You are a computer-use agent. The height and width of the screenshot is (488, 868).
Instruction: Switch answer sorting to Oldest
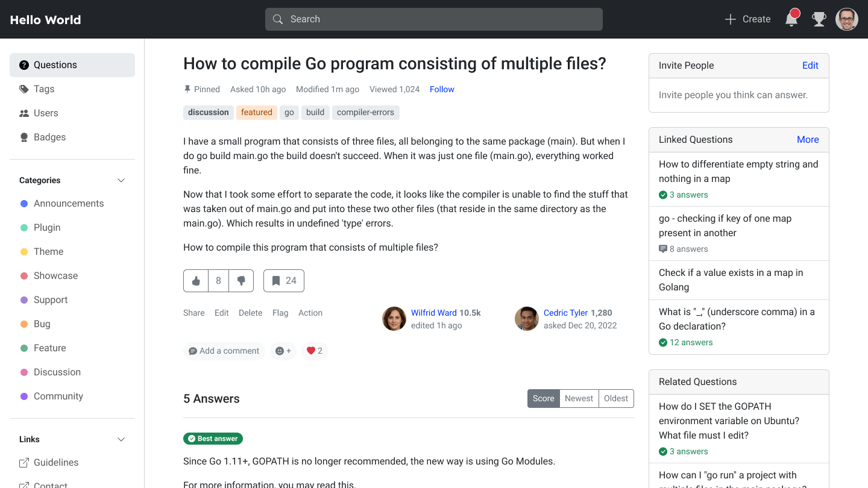click(615, 398)
